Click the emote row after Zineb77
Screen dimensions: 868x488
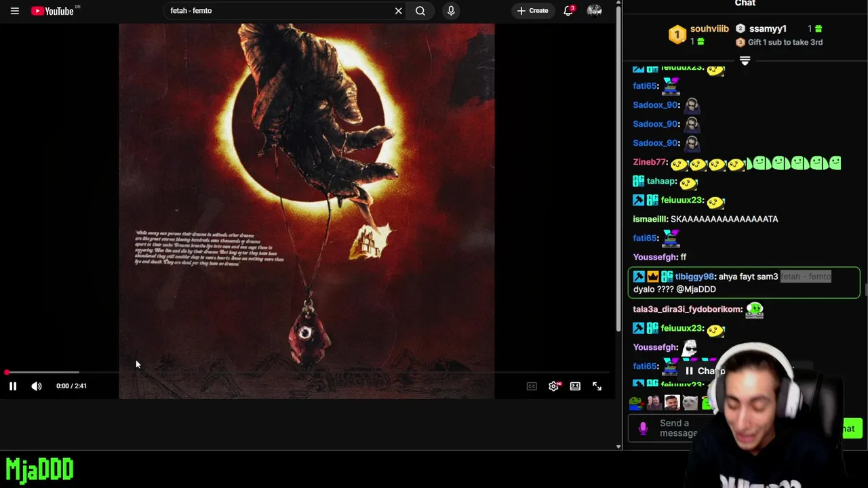tap(755, 163)
